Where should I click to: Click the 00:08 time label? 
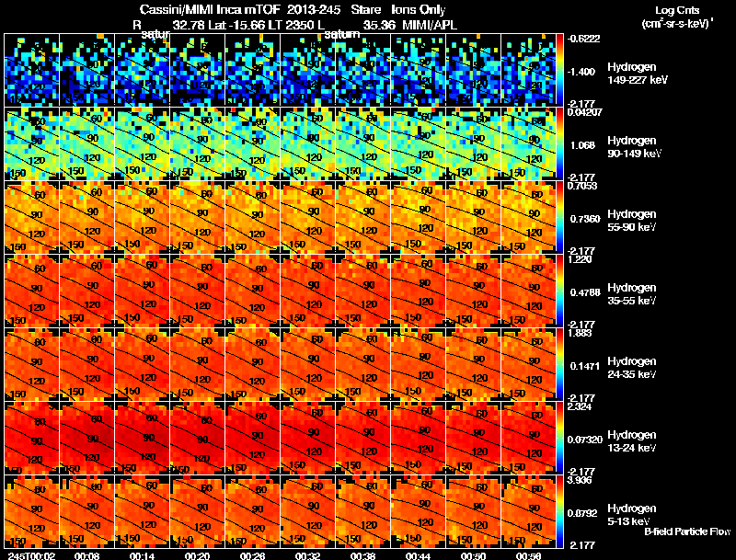pyautogui.click(x=86, y=555)
